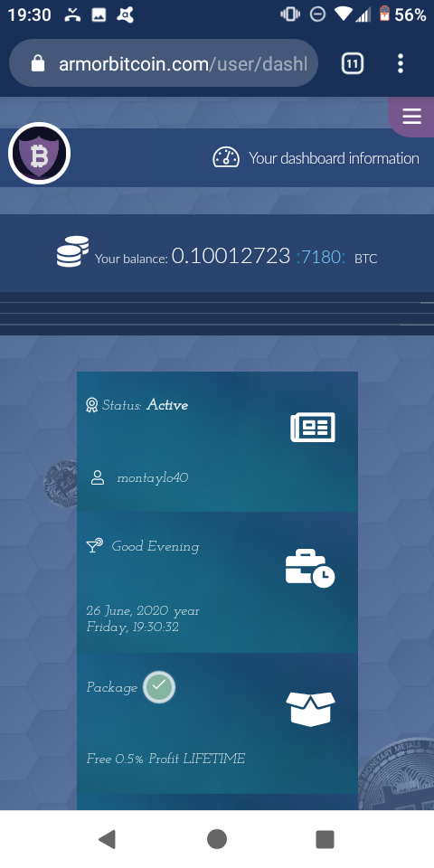Tap the image notification icon in status bar
This screenshot has width=434, height=868.
99,15
